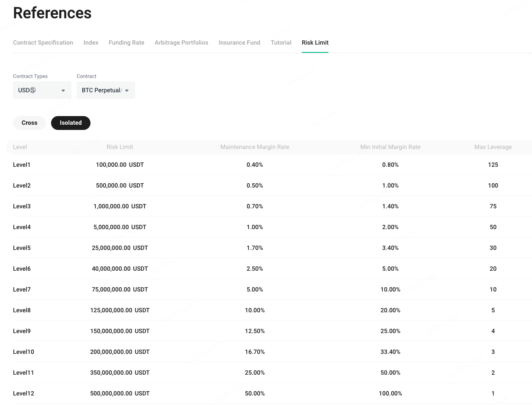Select the Level12 500,000,000.00 USDT risk limit

tap(120, 393)
